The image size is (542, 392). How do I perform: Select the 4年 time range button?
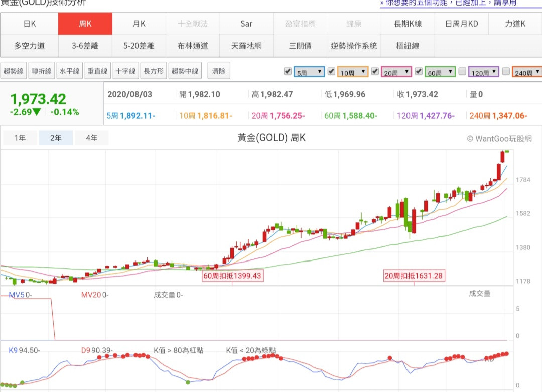[91, 138]
